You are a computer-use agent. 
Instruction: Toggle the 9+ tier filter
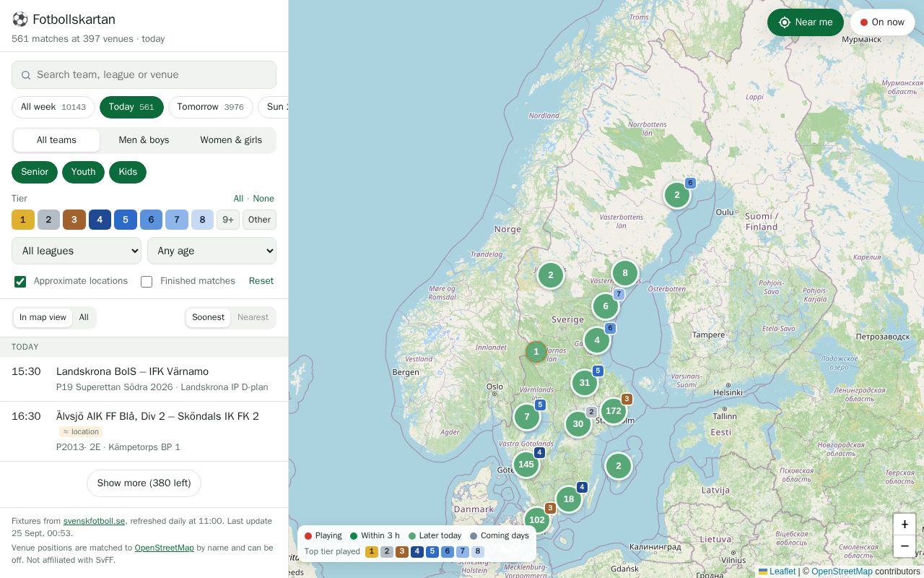coord(228,220)
